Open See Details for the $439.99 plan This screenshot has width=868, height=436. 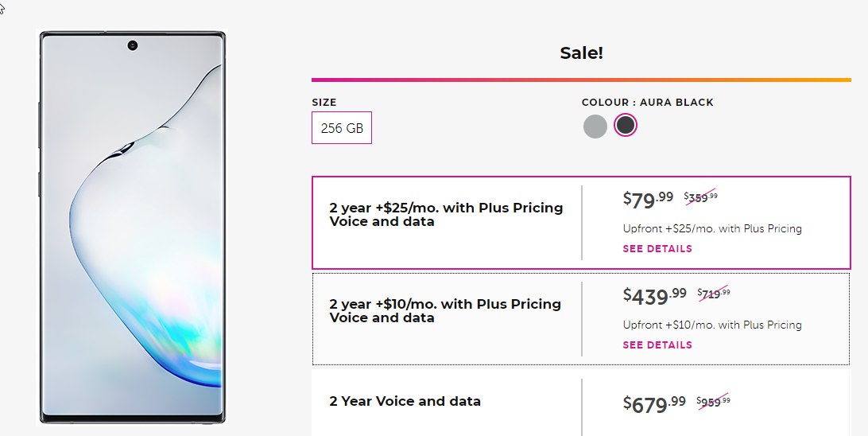(x=657, y=345)
